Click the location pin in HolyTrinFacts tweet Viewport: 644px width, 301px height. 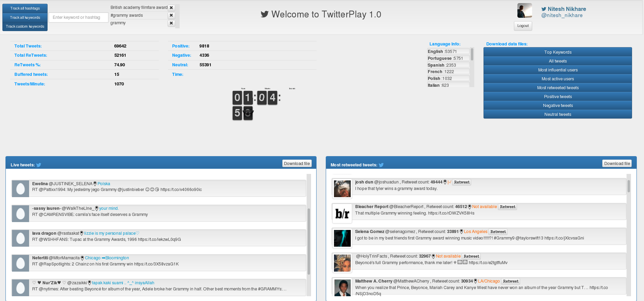pos(433,256)
